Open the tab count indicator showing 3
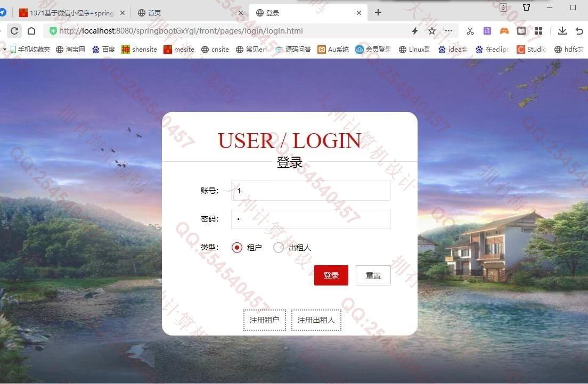Image resolution: width=588 pixels, height=384 pixels. click(x=503, y=7)
